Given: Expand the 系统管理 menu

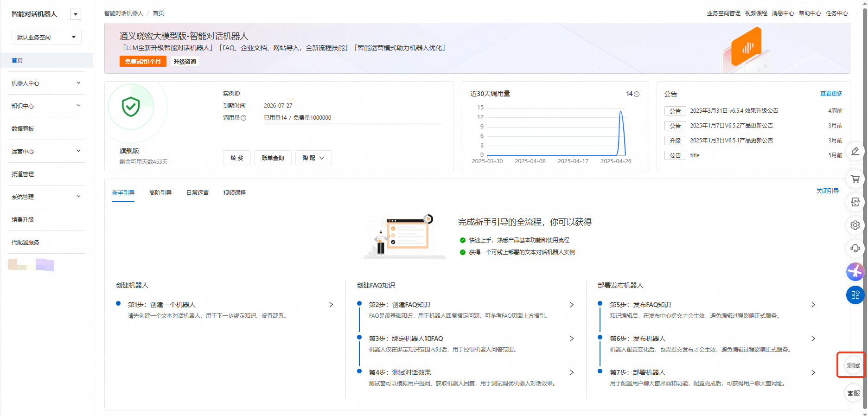Looking at the screenshot, I should (46, 197).
